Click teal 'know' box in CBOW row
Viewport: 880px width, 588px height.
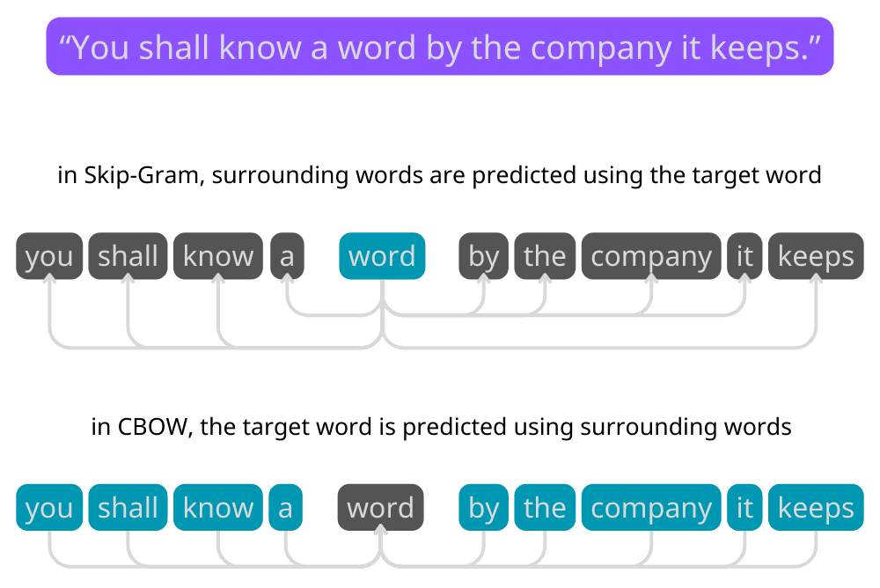[x=218, y=508]
